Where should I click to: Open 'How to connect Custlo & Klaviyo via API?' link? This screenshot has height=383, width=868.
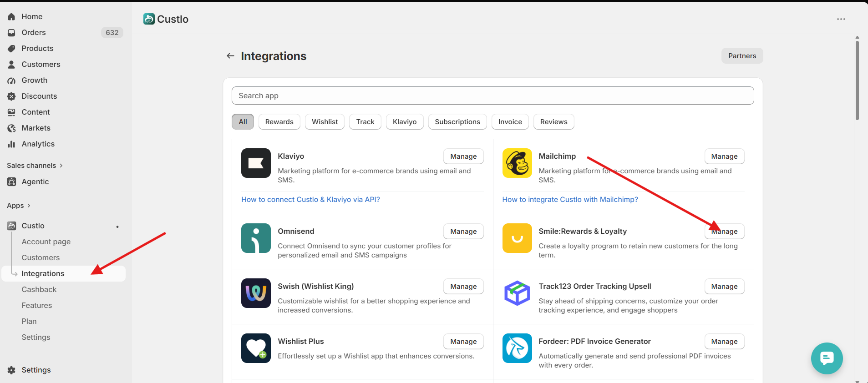[x=310, y=200]
